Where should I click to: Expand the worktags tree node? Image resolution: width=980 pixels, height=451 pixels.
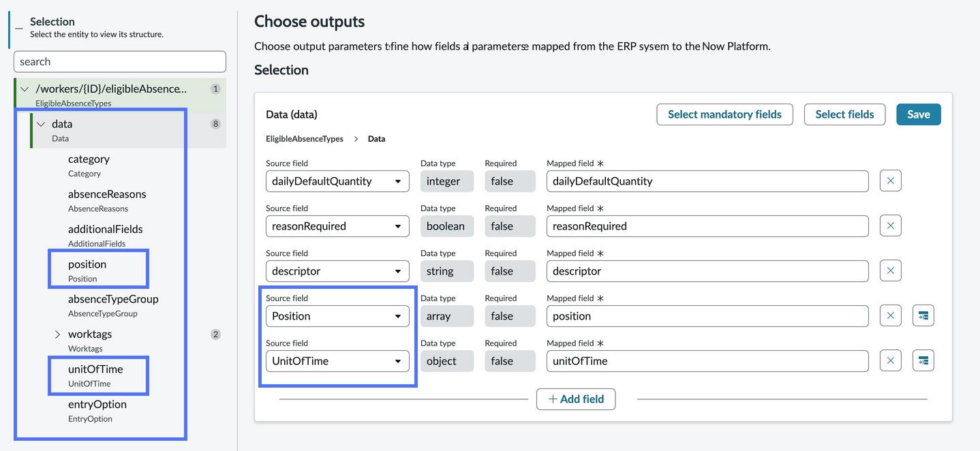coord(57,334)
